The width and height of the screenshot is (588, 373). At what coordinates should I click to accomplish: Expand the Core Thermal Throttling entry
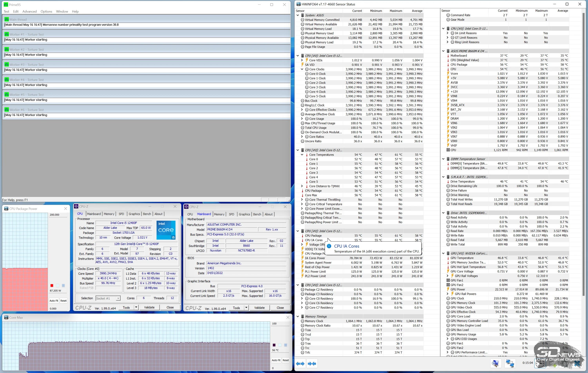[302, 200]
